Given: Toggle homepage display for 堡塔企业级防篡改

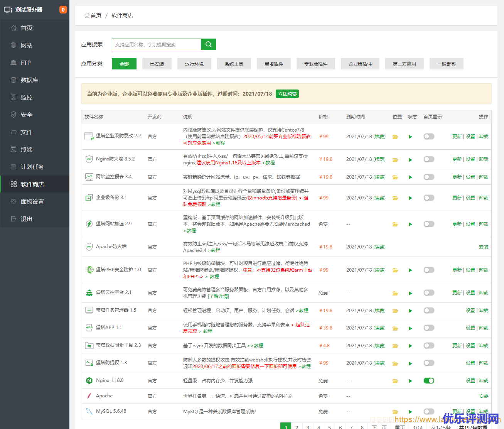Looking at the screenshot, I should (x=429, y=136).
